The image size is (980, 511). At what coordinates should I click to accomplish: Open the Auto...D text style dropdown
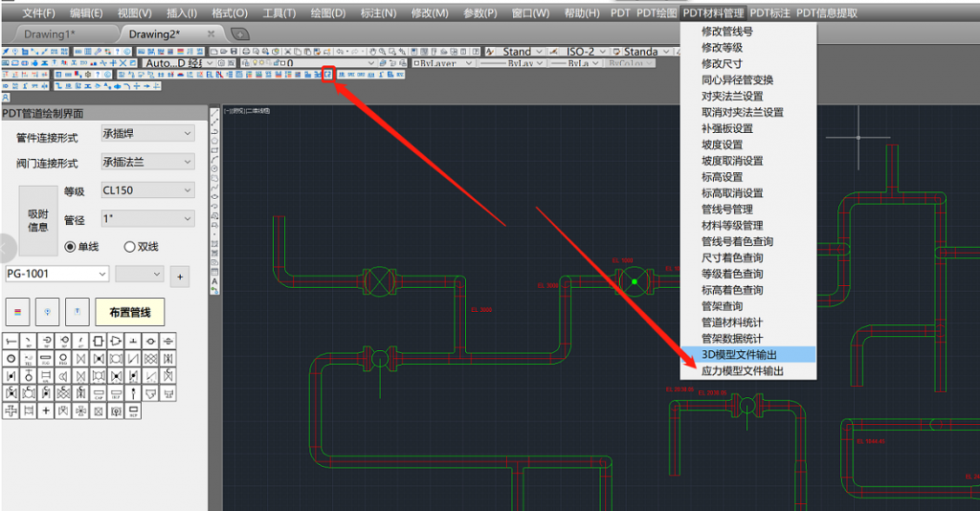click(178, 63)
